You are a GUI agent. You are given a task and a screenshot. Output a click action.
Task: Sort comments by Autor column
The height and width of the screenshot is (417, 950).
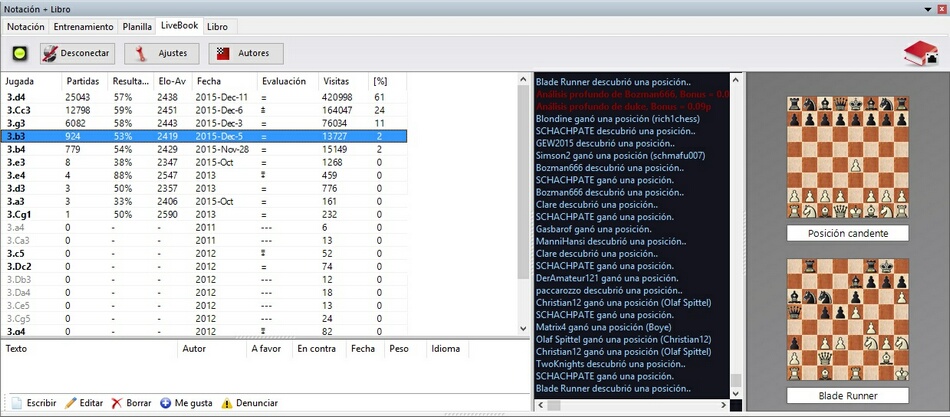(212, 349)
